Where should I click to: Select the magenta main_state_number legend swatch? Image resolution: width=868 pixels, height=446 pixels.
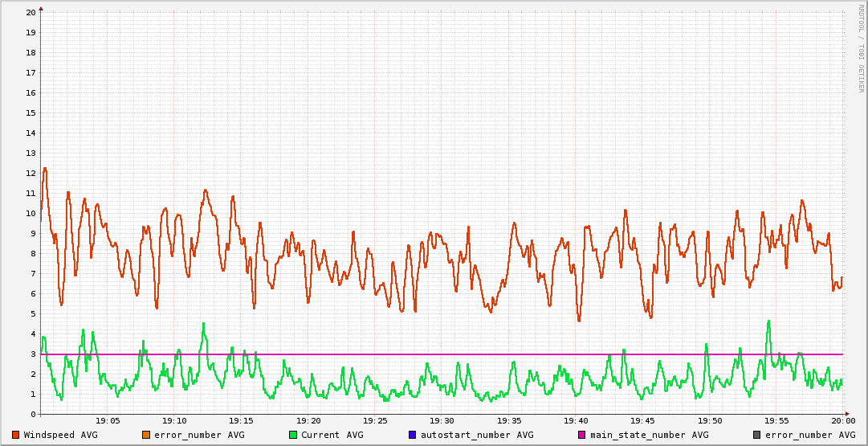click(x=582, y=435)
